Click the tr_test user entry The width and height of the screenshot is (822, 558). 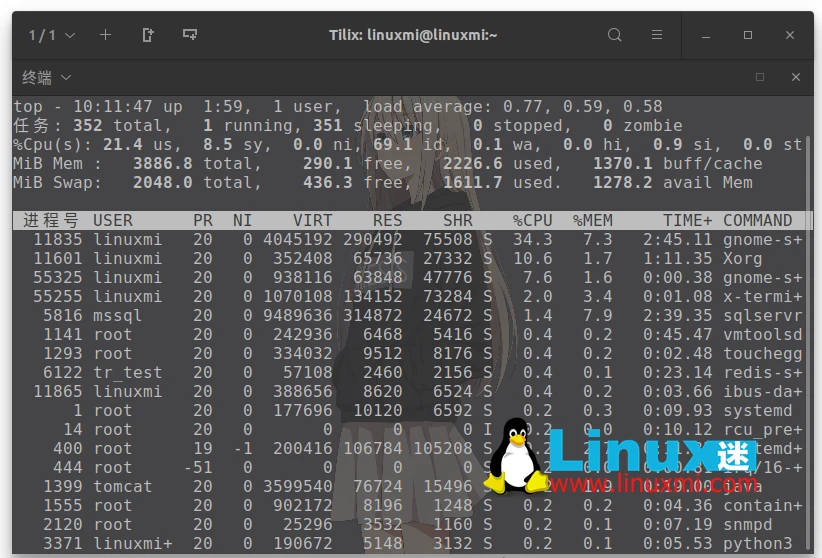pos(127,373)
